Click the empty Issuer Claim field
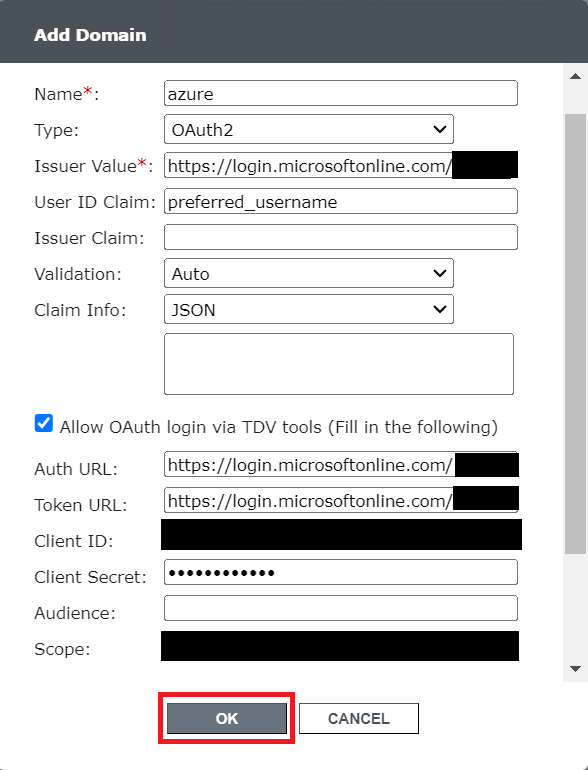Viewport: 588px width, 770px height. tap(340, 237)
